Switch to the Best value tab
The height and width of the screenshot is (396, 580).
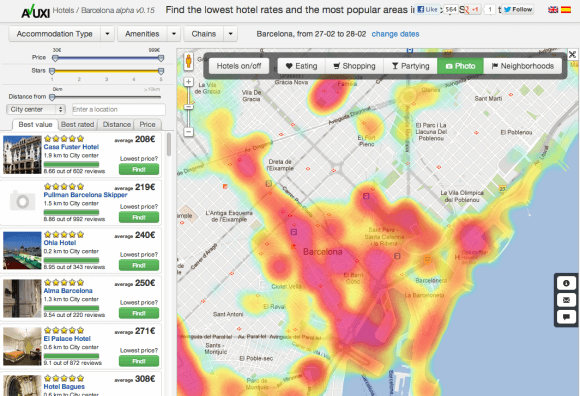click(x=35, y=125)
